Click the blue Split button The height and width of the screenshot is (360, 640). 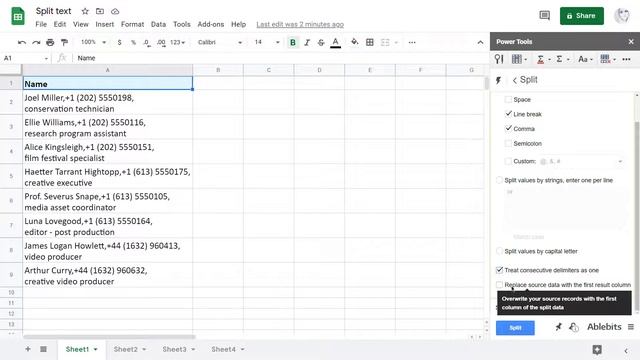click(515, 328)
